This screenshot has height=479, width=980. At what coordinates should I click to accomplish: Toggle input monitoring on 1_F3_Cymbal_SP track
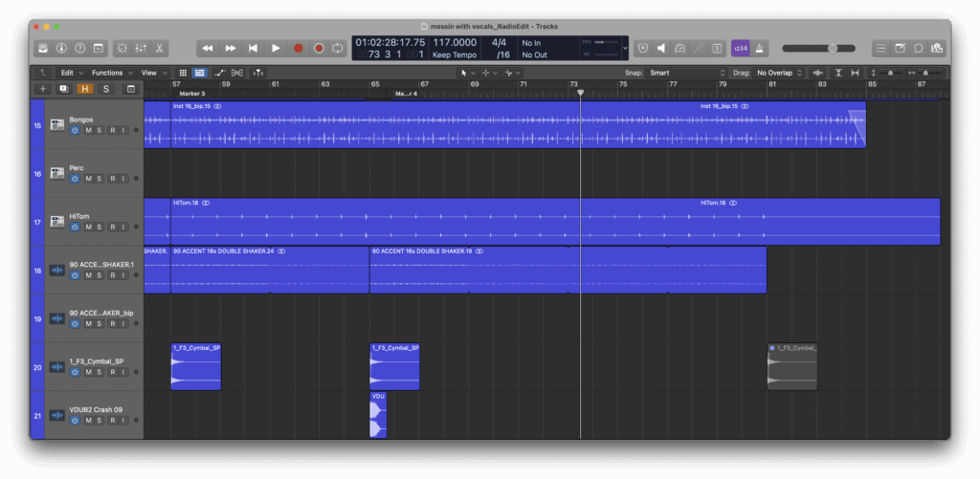coord(123,372)
